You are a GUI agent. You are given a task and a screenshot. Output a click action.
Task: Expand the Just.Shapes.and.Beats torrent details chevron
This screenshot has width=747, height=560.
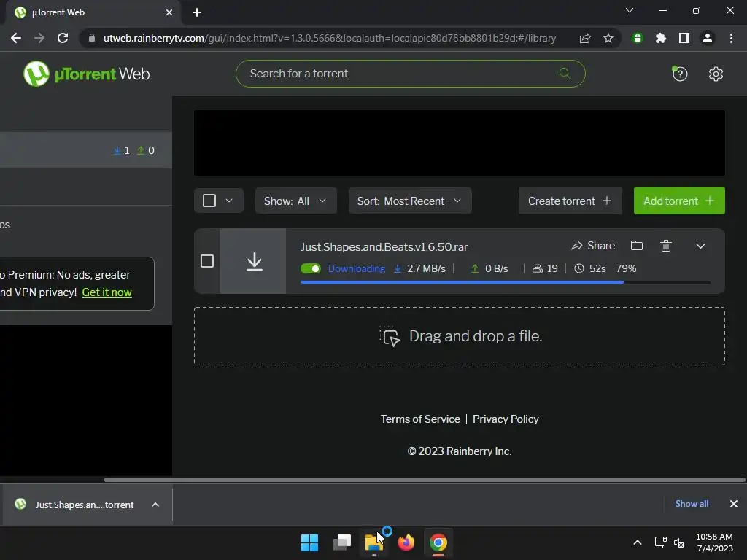(700, 246)
